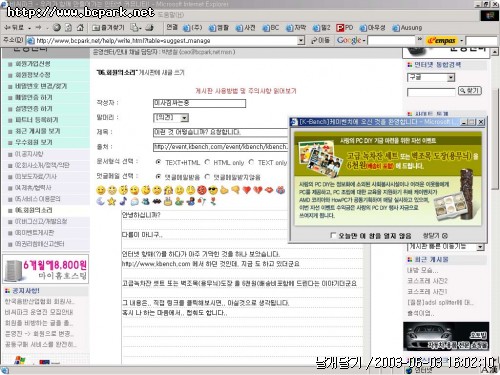Image resolution: width=500 pixels, height=375 pixels.
Task: Tick the 'don't open today' popup checkbox
Action: pyautogui.click(x=333, y=235)
